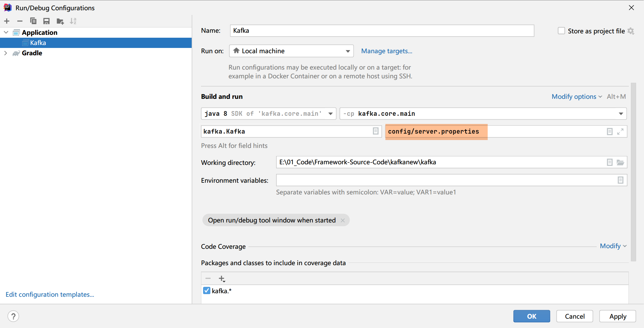Remove the Open run/debug tool window tag

343,220
